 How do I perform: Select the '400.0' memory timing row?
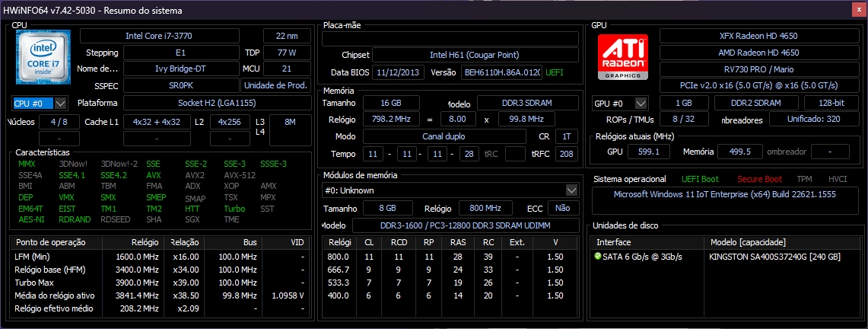(x=450, y=295)
